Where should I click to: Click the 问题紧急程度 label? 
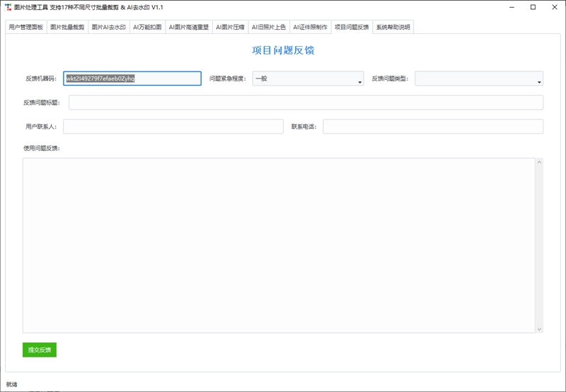pos(227,79)
